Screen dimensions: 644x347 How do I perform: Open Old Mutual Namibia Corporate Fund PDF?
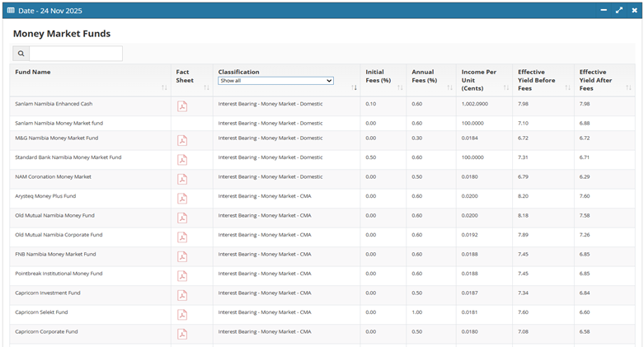[182, 237]
